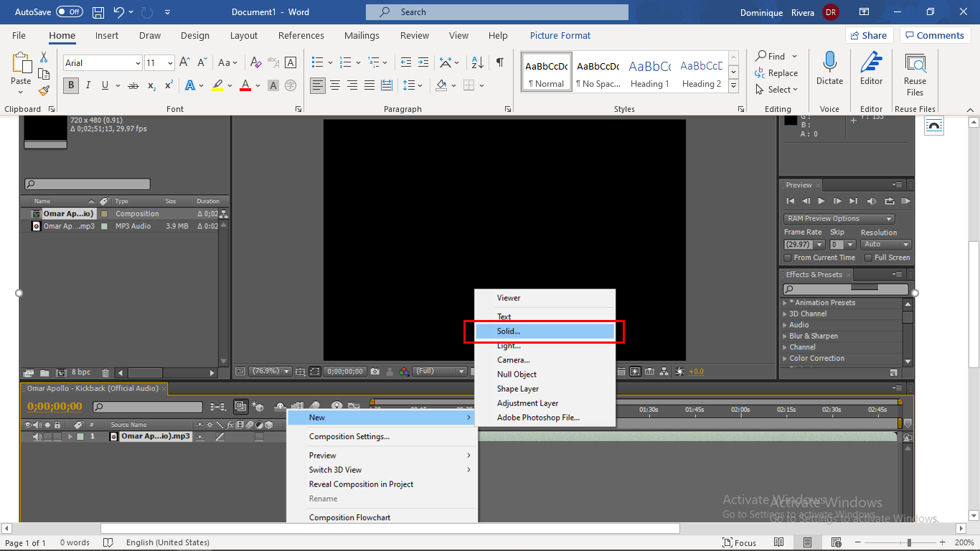This screenshot has width=980, height=551.
Task: Select the Format Painter icon
Action: [44, 91]
